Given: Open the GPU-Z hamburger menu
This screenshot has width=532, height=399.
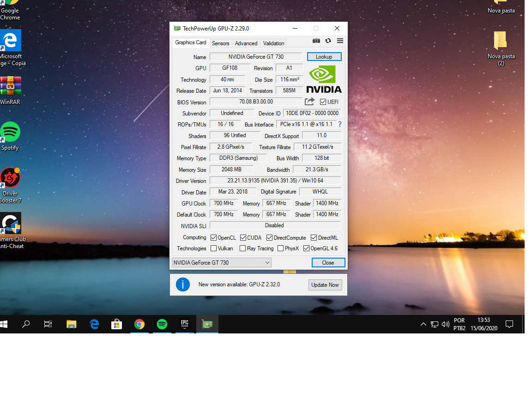Looking at the screenshot, I should click(x=340, y=41).
